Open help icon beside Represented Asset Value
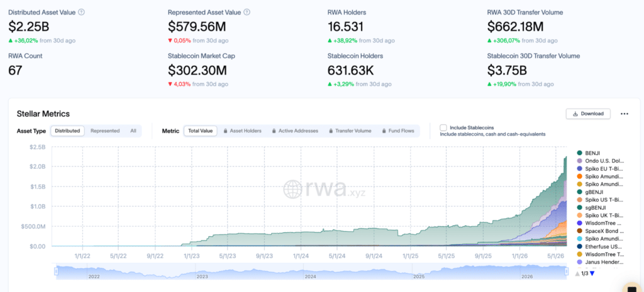644x292 pixels. pyautogui.click(x=247, y=13)
